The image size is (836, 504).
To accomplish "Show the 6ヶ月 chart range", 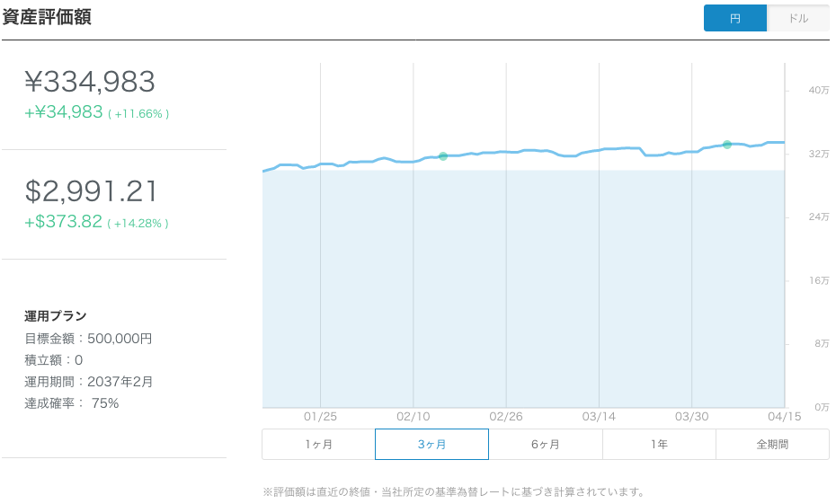I will click(546, 444).
